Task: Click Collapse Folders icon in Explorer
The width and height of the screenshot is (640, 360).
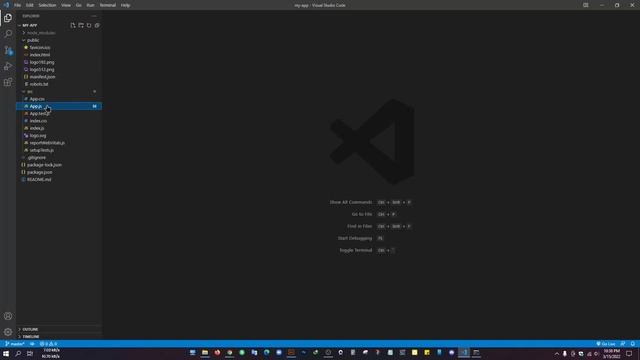Action: tap(97, 25)
